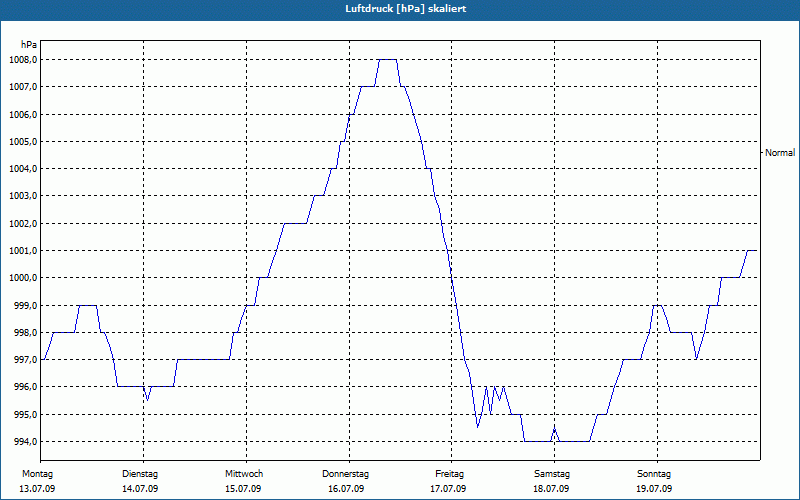Select the 'Sonntag' day label
Image resolution: width=800 pixels, height=500 pixels.
(654, 474)
